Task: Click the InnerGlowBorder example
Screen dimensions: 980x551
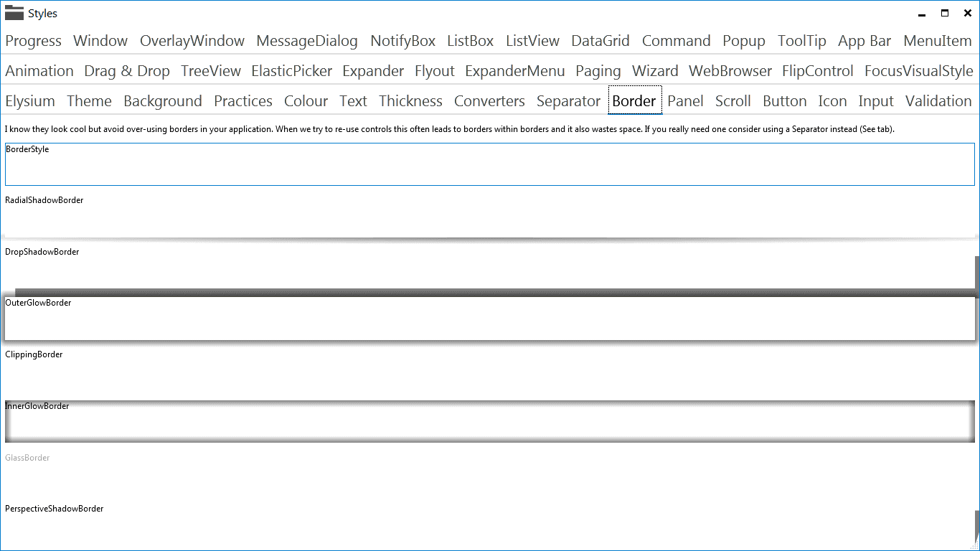Action: [490, 422]
